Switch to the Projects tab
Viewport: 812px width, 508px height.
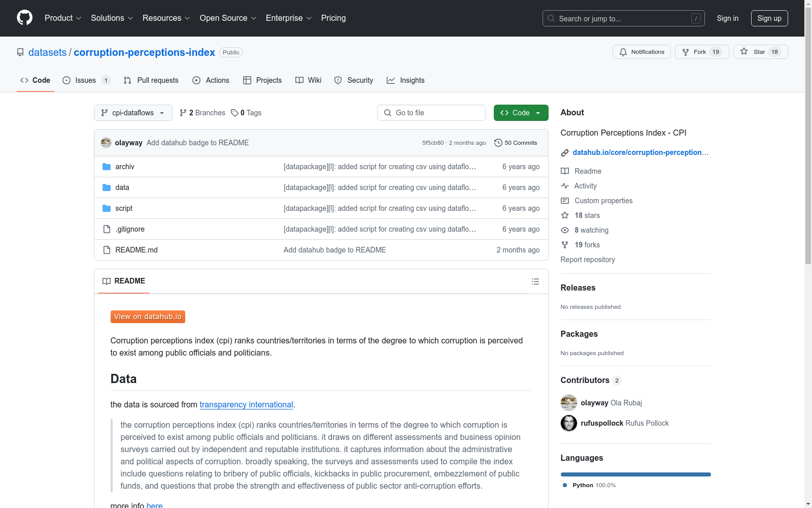click(262, 80)
